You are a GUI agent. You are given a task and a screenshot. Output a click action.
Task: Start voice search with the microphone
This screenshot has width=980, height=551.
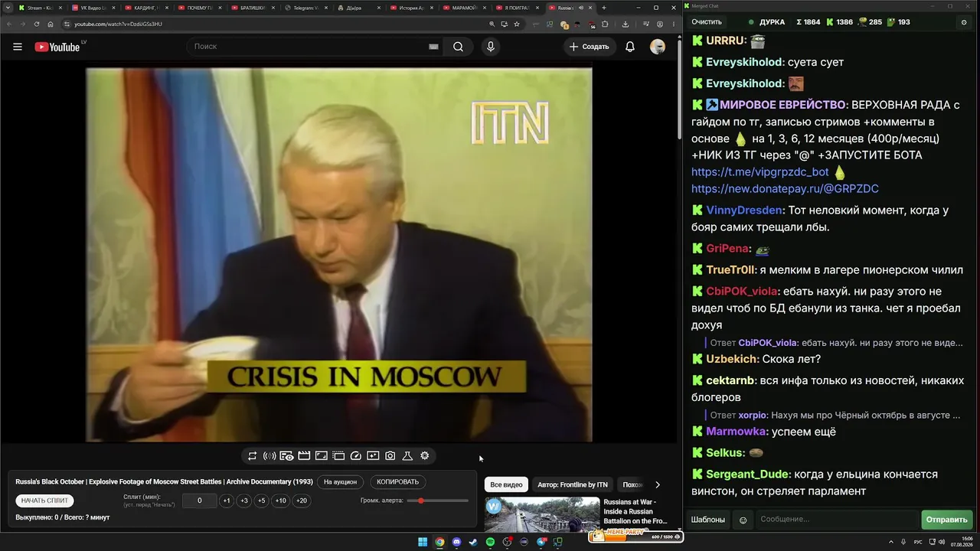[x=491, y=47]
